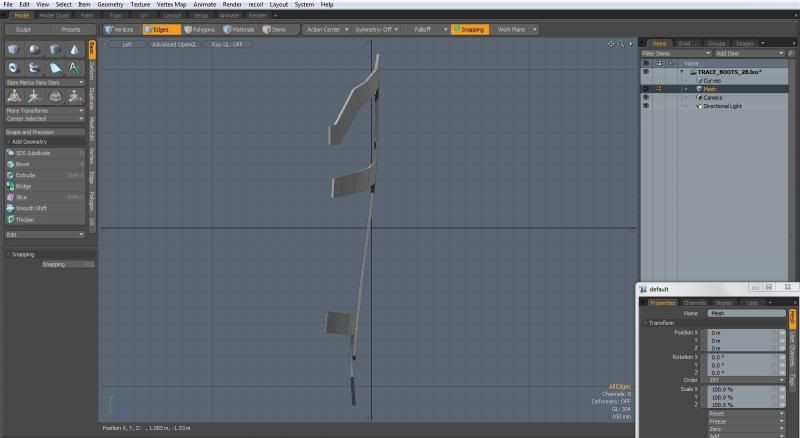Toggle visibility of the Directional Light item

pos(646,106)
